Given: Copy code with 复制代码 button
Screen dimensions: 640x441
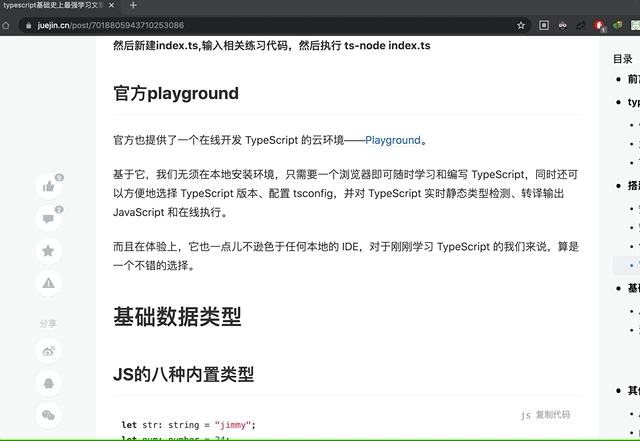Looking at the screenshot, I should click(x=553, y=415).
